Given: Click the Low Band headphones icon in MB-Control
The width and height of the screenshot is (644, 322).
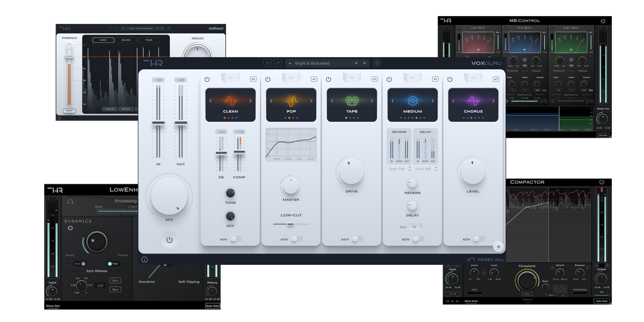Looking at the screenshot, I should (459, 28).
